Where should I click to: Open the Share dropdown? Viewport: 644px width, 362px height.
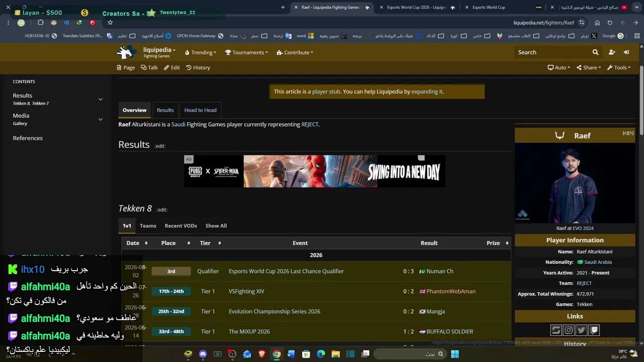(x=589, y=67)
